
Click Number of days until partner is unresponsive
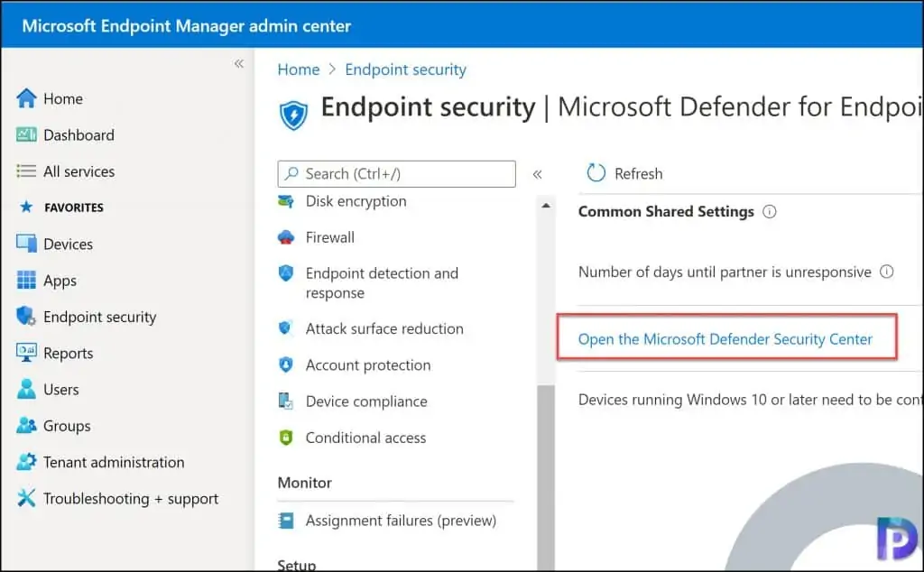tap(725, 272)
